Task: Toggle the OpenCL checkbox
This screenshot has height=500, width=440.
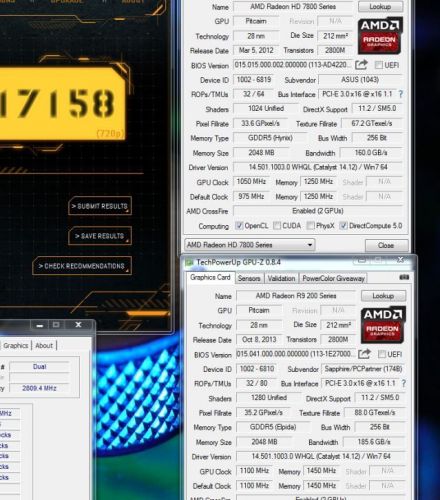Action: pos(239,226)
